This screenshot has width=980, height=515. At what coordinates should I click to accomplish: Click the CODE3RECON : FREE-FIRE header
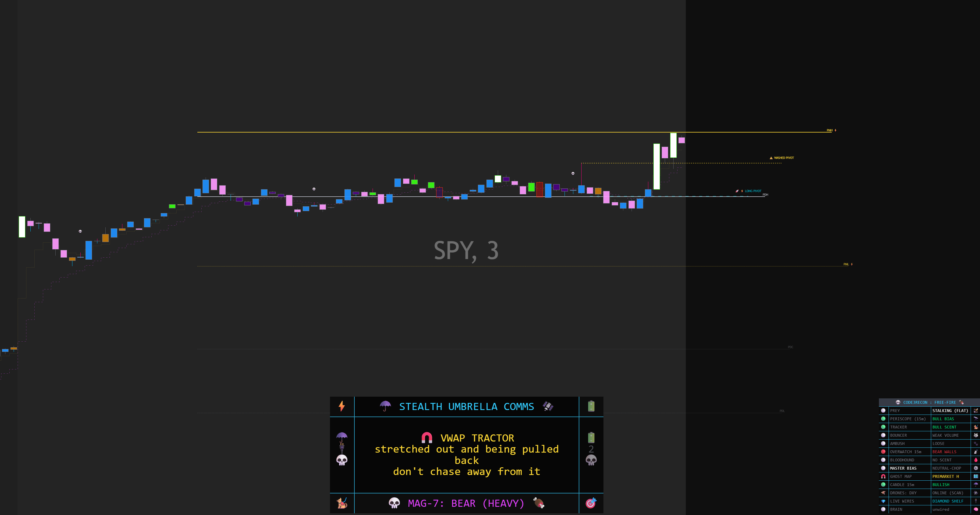click(929, 402)
